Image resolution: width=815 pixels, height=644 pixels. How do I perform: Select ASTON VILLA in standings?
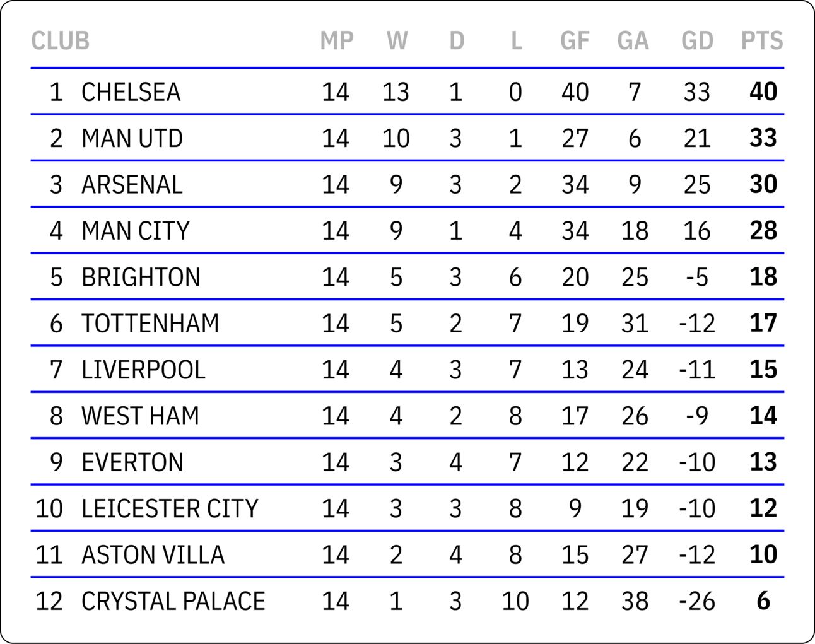(x=153, y=555)
